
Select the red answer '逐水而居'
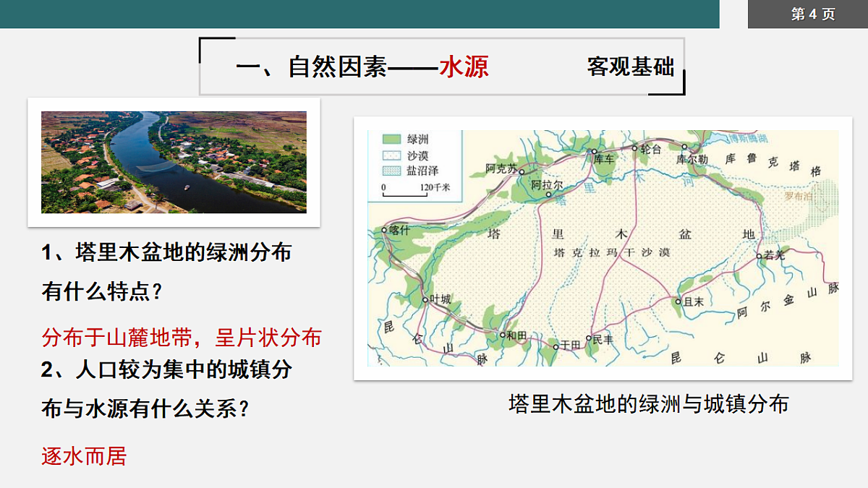84,456
